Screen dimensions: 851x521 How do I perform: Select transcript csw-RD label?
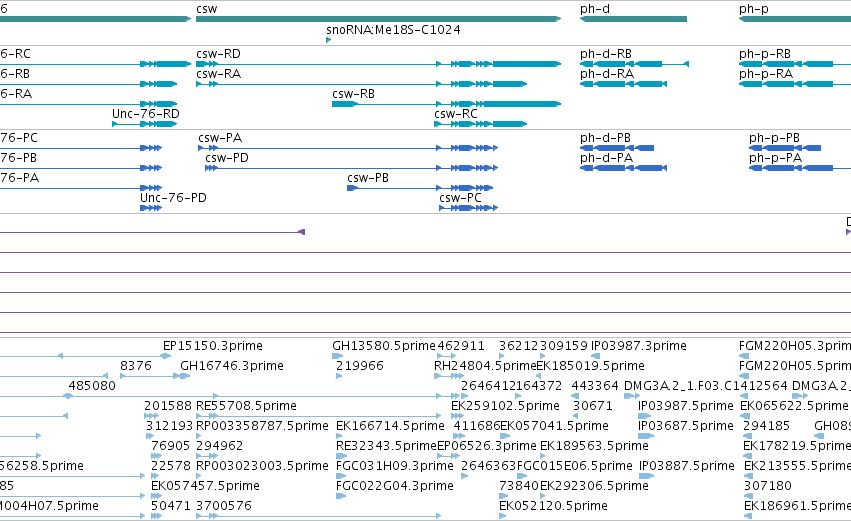point(218,54)
